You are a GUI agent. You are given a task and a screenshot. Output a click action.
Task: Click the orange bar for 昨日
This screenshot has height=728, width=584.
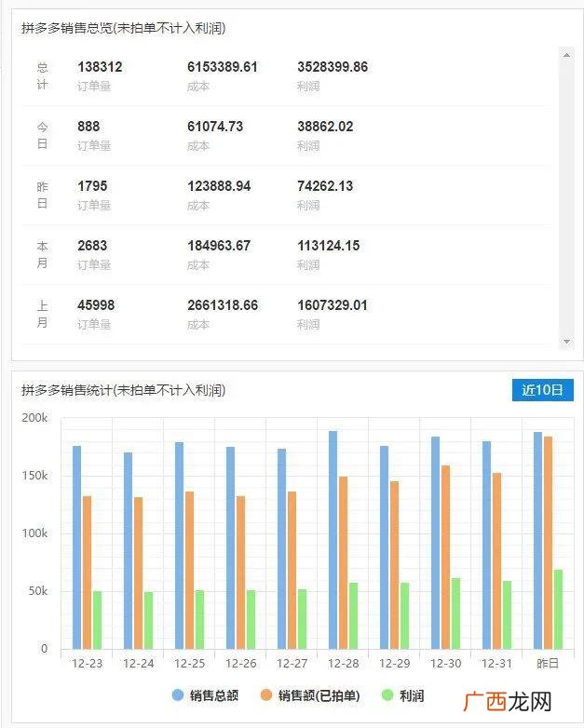tap(548, 543)
